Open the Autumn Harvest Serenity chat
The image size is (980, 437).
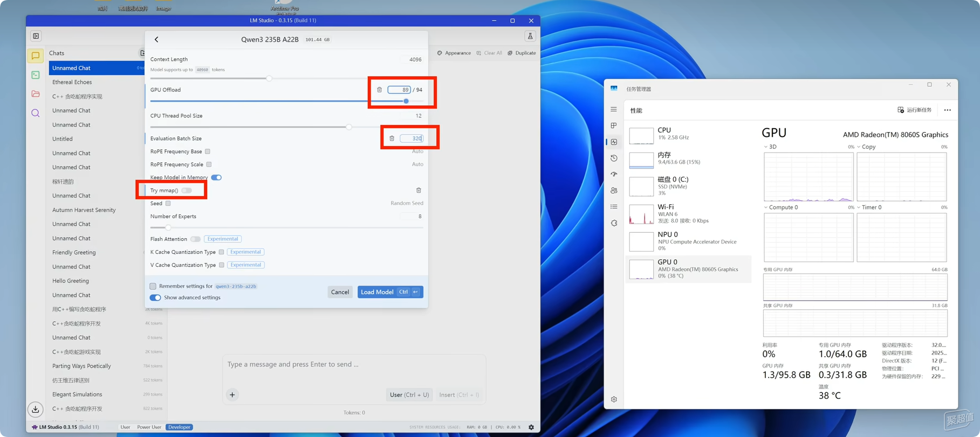[x=84, y=210]
